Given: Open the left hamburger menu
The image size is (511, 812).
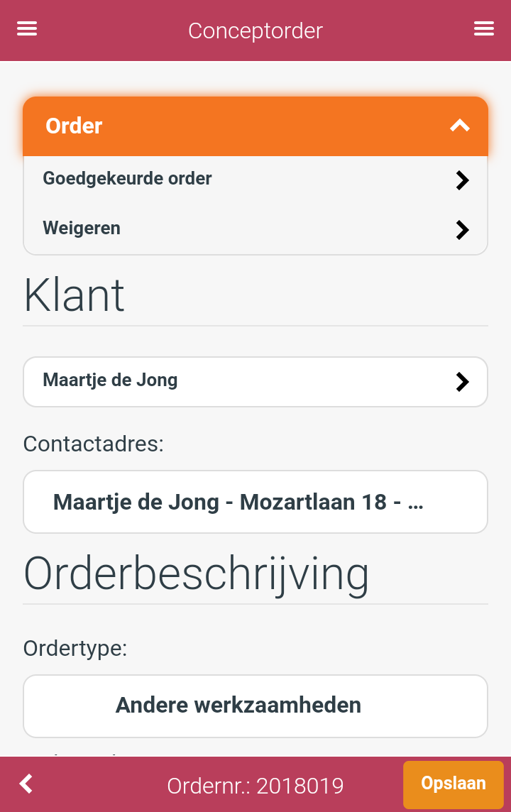Looking at the screenshot, I should (27, 28).
